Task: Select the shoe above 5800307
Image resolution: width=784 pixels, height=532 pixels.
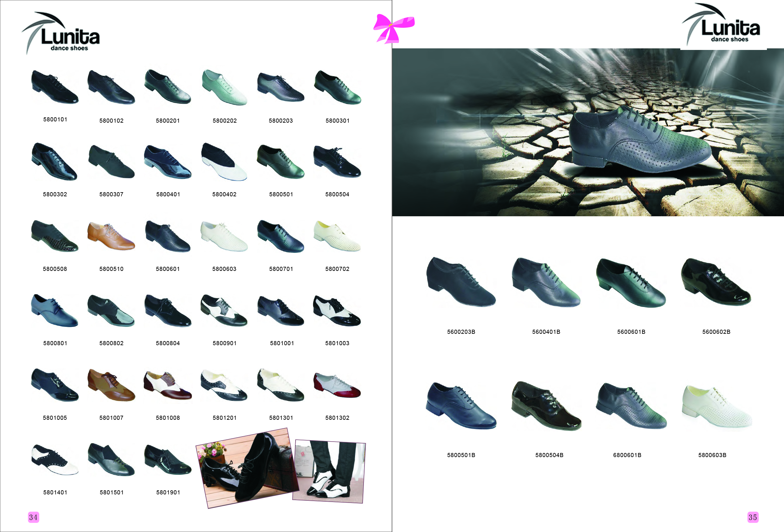Action: (x=111, y=162)
